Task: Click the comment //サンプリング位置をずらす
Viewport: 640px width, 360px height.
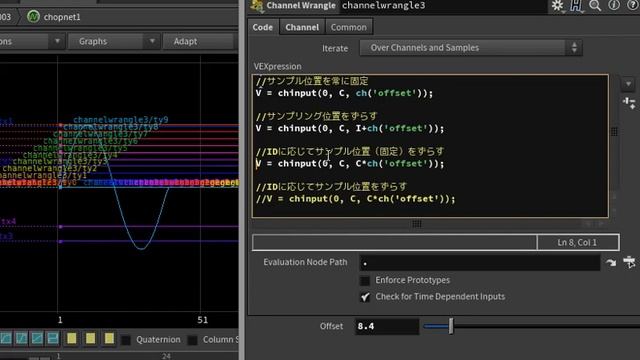Action: (316, 116)
